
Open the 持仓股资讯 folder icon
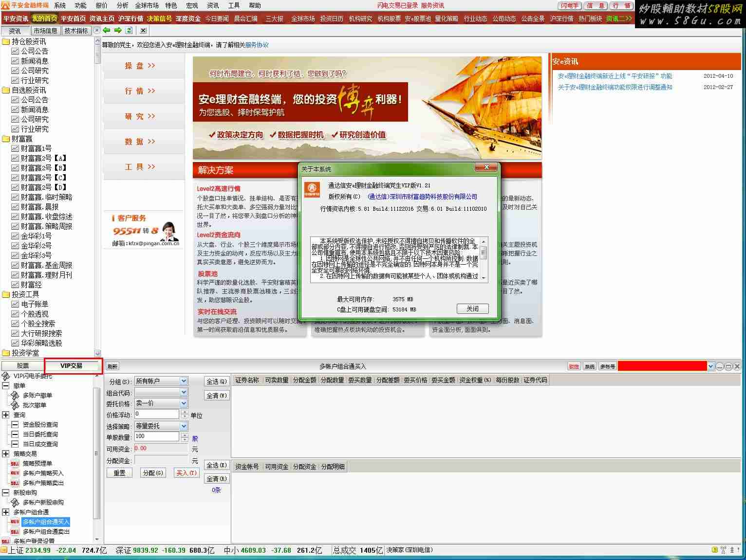coord(6,41)
